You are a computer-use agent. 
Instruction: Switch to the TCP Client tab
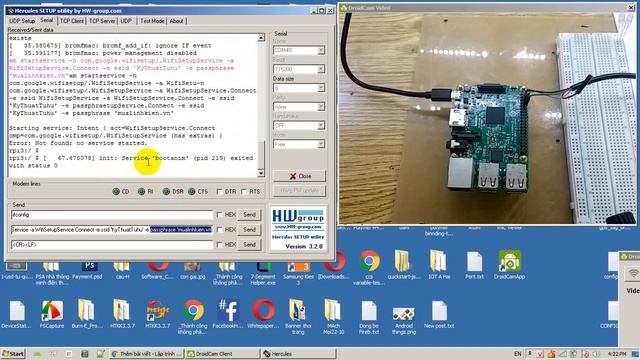point(72,21)
